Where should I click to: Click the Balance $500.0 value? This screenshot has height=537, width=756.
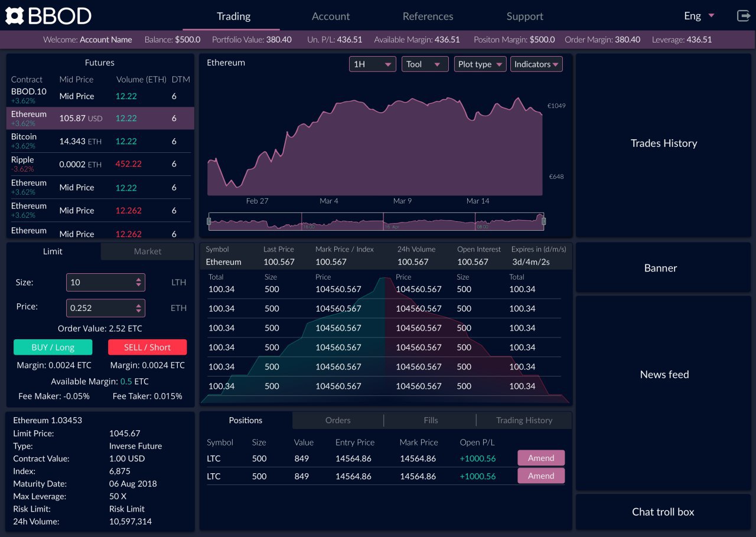point(188,40)
